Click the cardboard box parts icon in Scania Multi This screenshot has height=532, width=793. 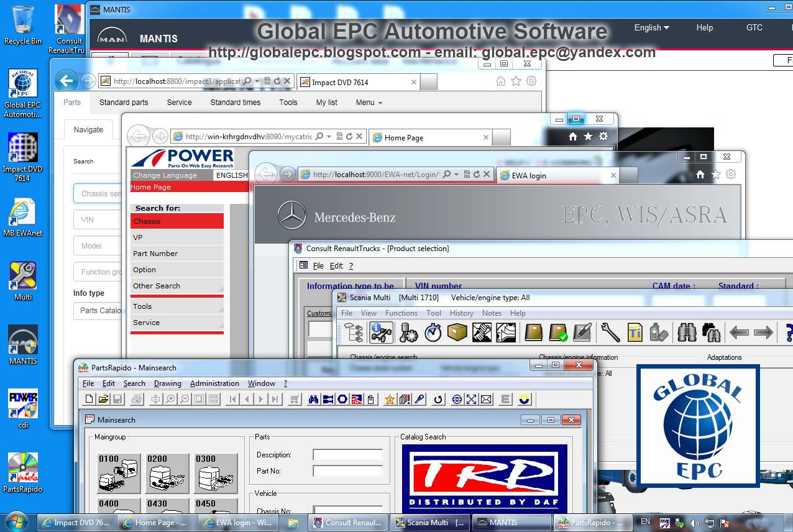(x=457, y=332)
